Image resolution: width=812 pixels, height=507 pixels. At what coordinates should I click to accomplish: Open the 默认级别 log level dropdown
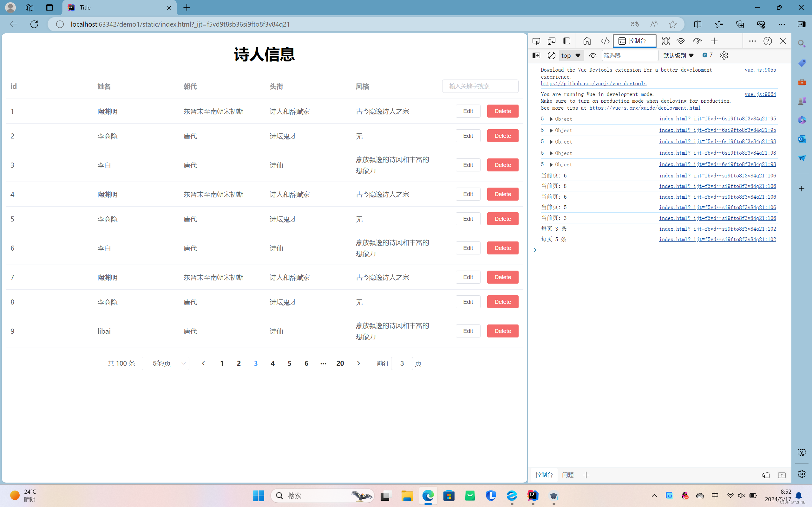tap(678, 55)
